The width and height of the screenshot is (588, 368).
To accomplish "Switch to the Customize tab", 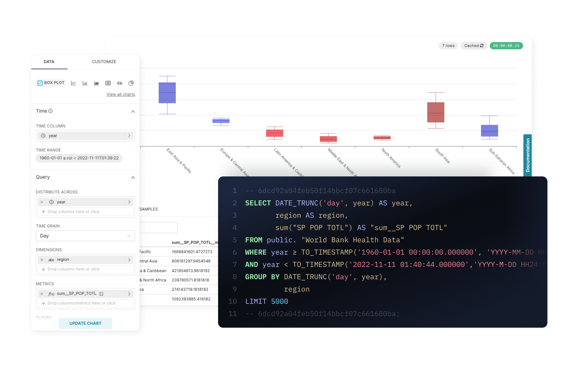I will point(104,61).
